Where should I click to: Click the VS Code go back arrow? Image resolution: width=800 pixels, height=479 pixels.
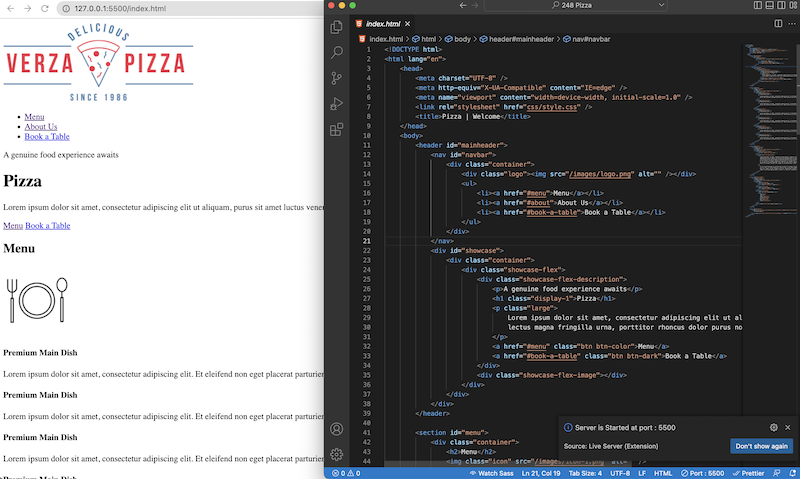pos(463,5)
